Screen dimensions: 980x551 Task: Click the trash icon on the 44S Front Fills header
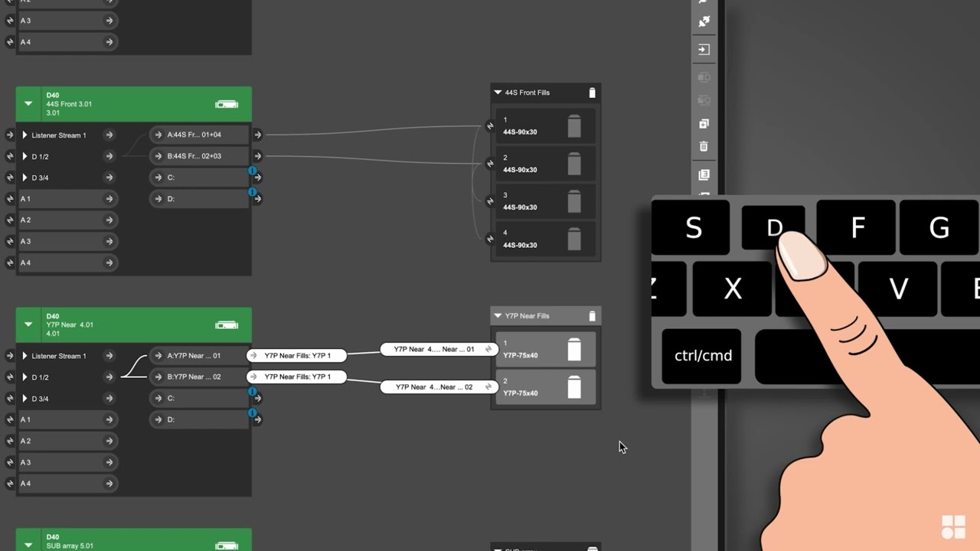pos(592,92)
